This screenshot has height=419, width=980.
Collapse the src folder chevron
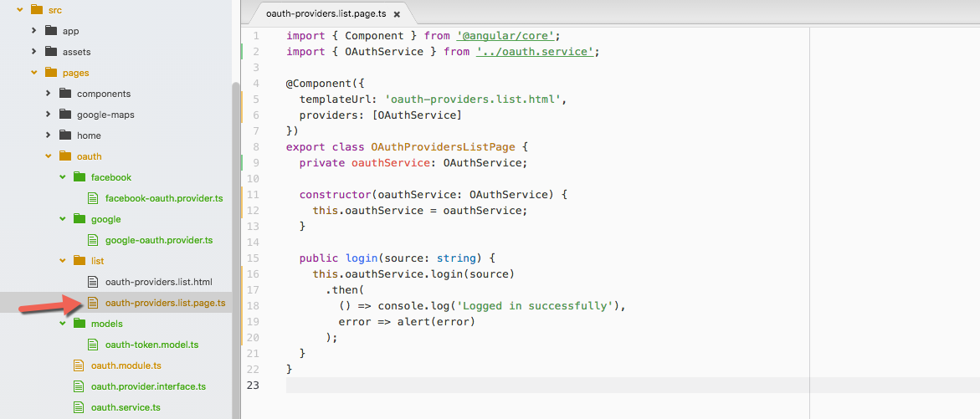[x=20, y=10]
